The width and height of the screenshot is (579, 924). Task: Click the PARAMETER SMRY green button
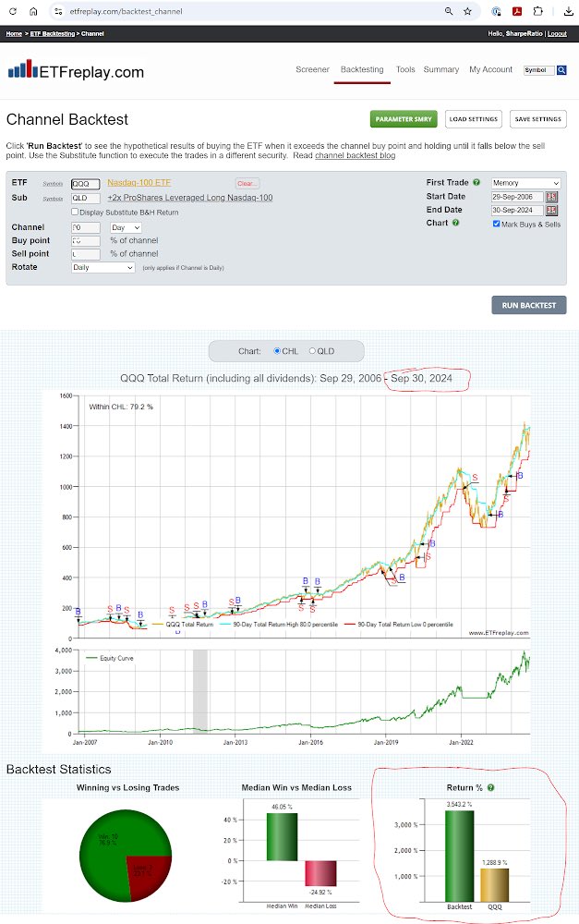(404, 119)
